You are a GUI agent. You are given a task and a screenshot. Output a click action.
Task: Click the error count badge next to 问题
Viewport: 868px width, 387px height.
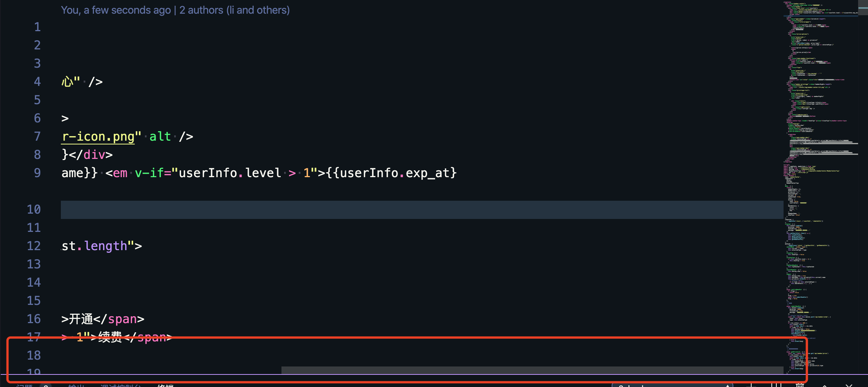(46, 385)
